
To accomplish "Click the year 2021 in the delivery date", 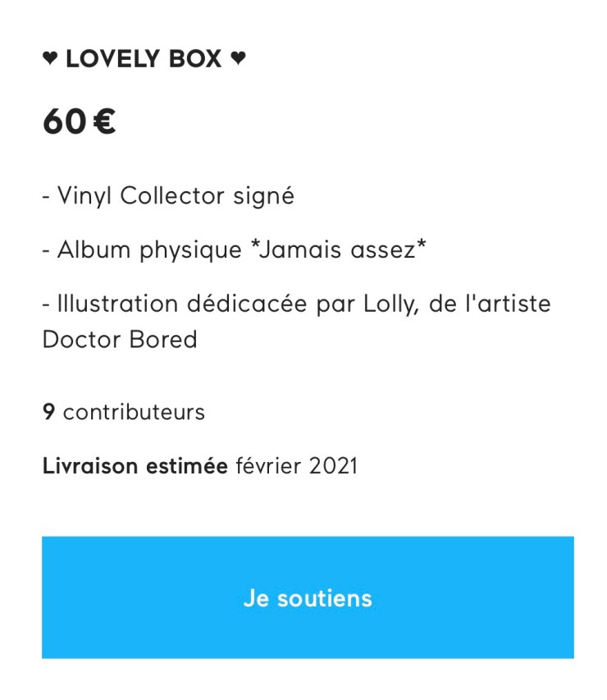I will click(x=334, y=466).
